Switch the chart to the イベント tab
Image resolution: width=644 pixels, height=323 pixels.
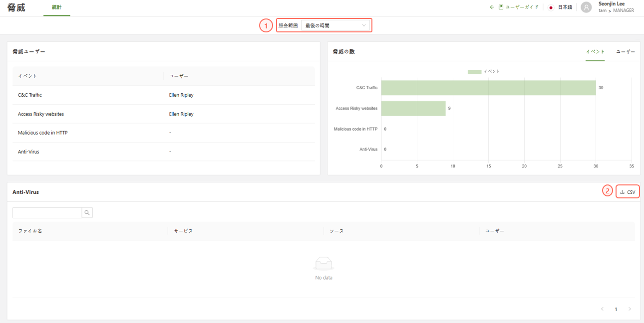[x=595, y=52]
